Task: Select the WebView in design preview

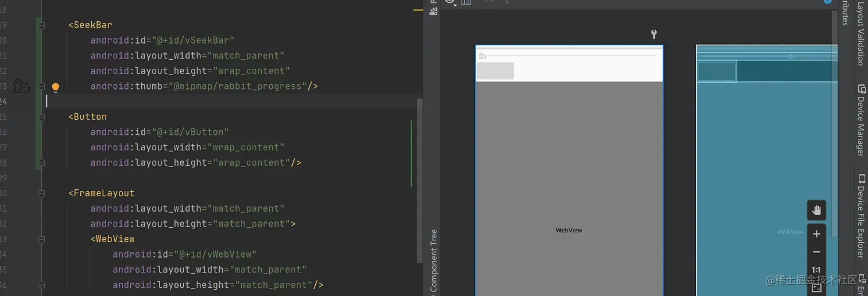Action: (569, 189)
